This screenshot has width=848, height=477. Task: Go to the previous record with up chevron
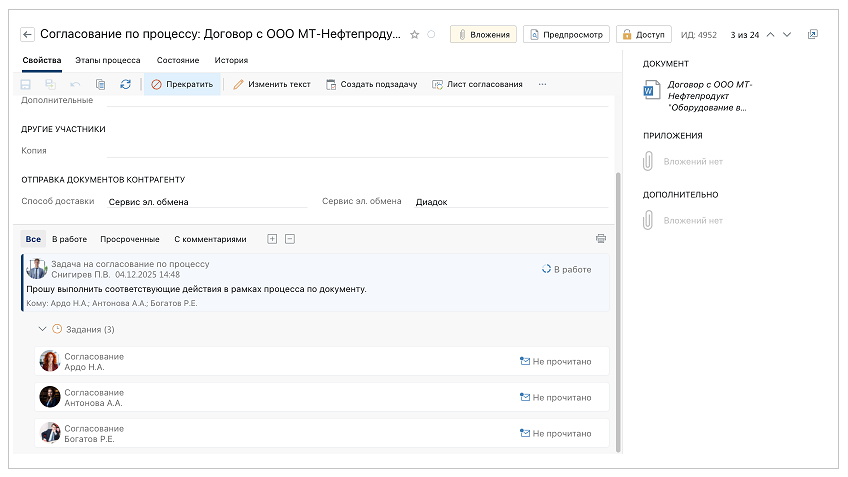[x=769, y=34]
